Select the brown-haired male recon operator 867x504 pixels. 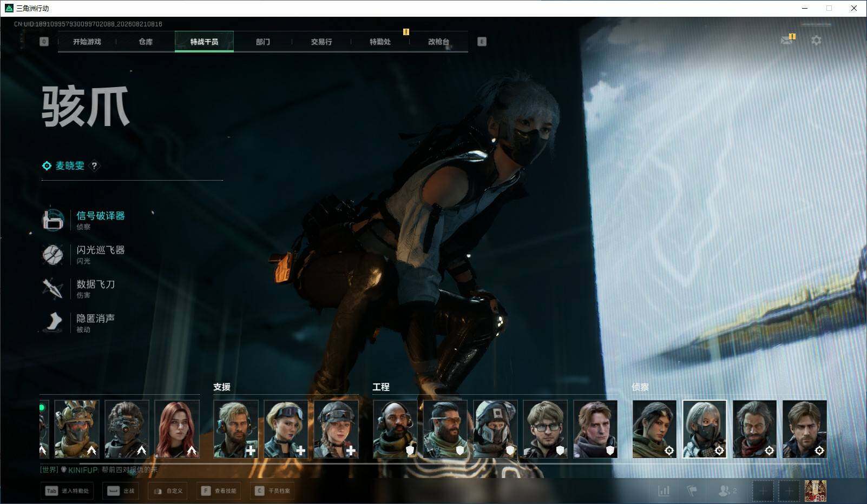coord(805,429)
